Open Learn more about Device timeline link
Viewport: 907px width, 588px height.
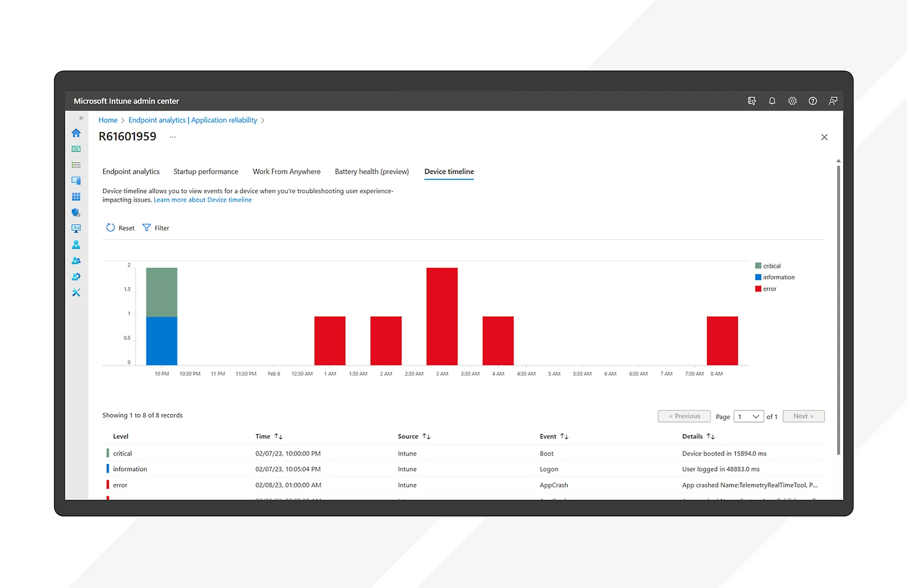[x=202, y=200]
